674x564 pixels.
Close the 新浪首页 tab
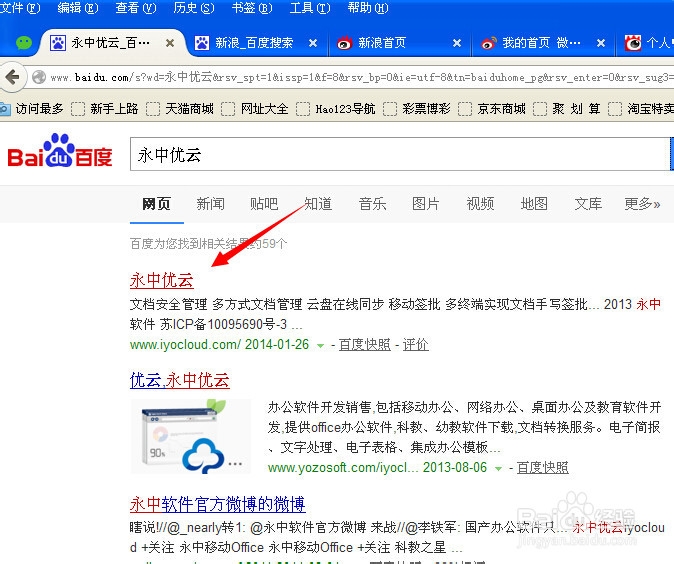coord(457,43)
